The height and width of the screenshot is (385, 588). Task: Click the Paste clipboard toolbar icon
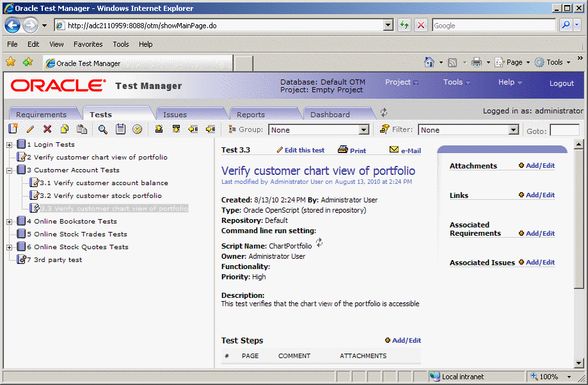82,129
